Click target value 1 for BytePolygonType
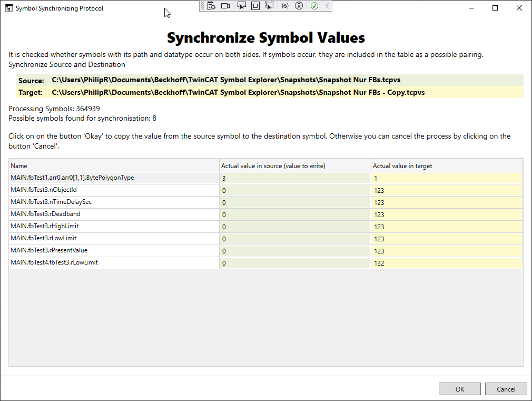The width and height of the screenshot is (532, 401). (x=447, y=178)
